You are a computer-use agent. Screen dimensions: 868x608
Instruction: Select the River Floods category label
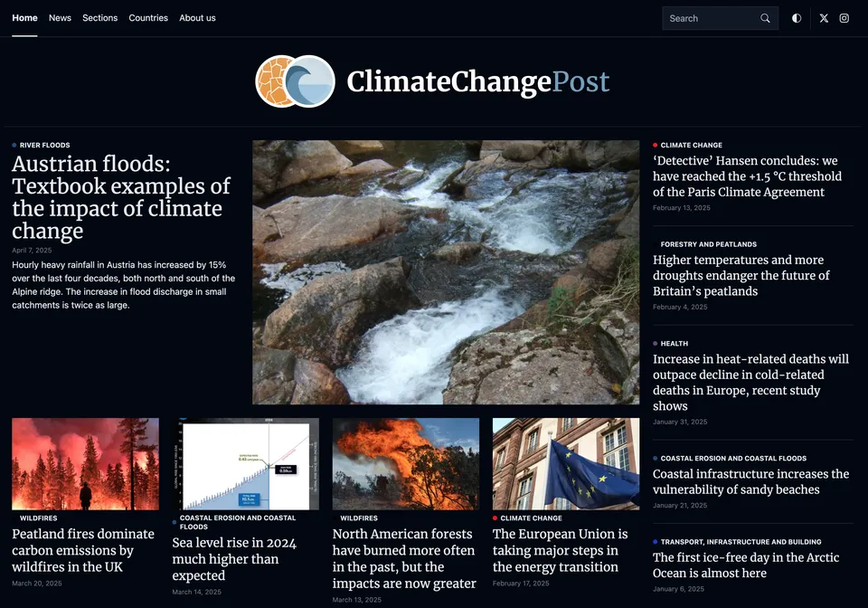pyautogui.click(x=45, y=145)
